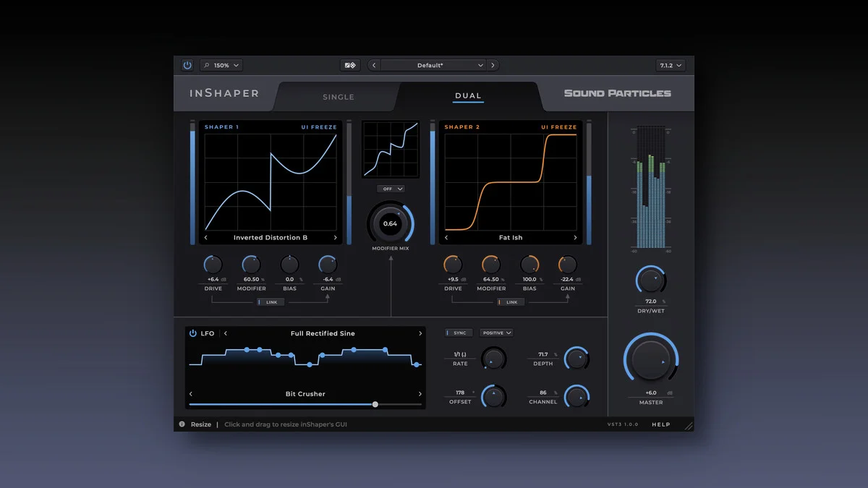Image resolution: width=868 pixels, height=488 pixels.
Task: Click previous arrow beside Fat Ish
Action: click(446, 237)
